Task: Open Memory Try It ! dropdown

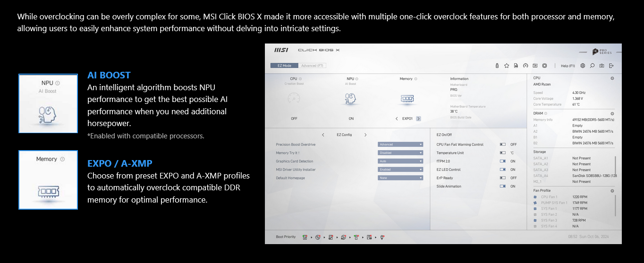Action: pos(400,153)
